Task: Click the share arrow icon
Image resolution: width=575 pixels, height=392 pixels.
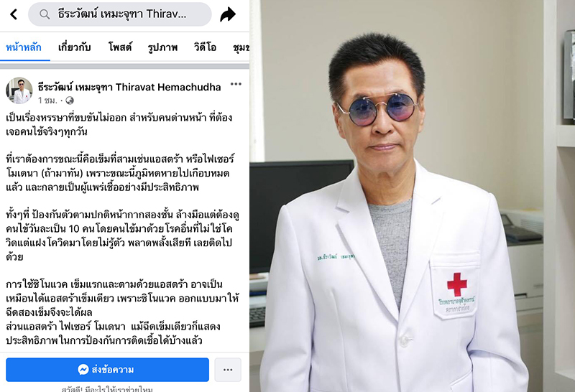Action: 228,14
